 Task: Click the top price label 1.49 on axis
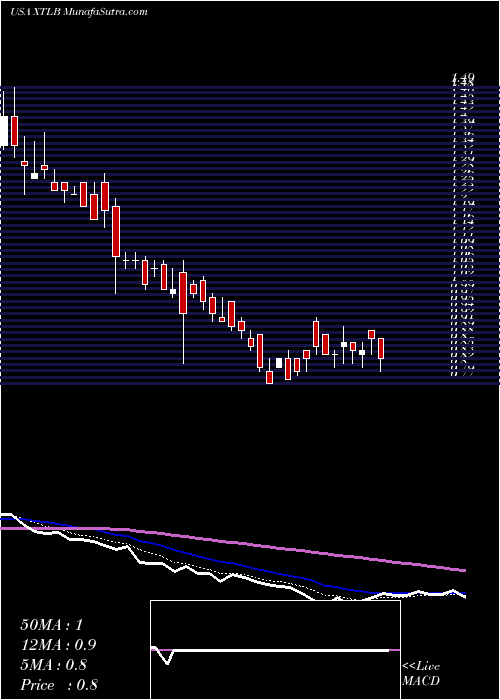click(x=463, y=77)
